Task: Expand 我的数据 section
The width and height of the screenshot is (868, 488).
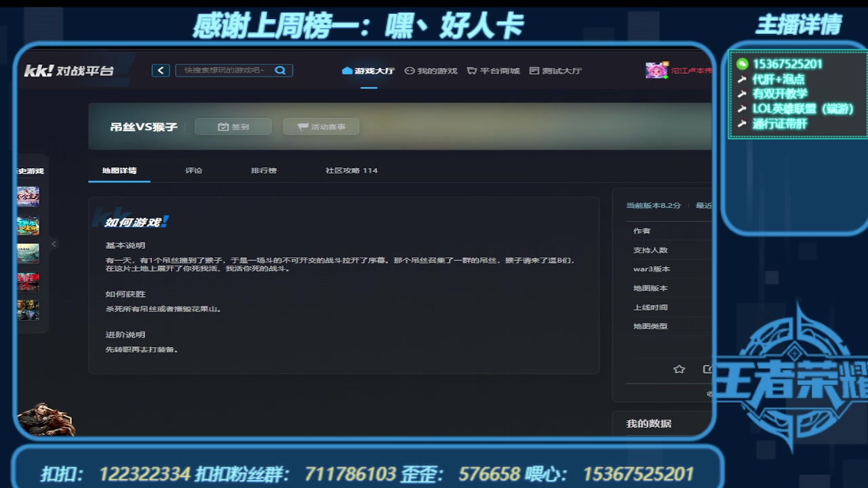Action: tap(648, 423)
